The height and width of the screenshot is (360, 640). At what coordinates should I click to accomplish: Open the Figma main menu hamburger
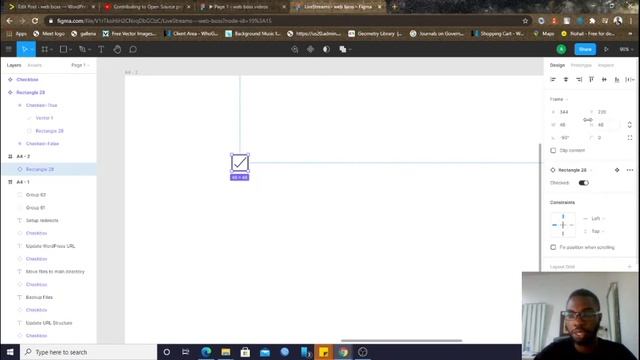point(8,49)
